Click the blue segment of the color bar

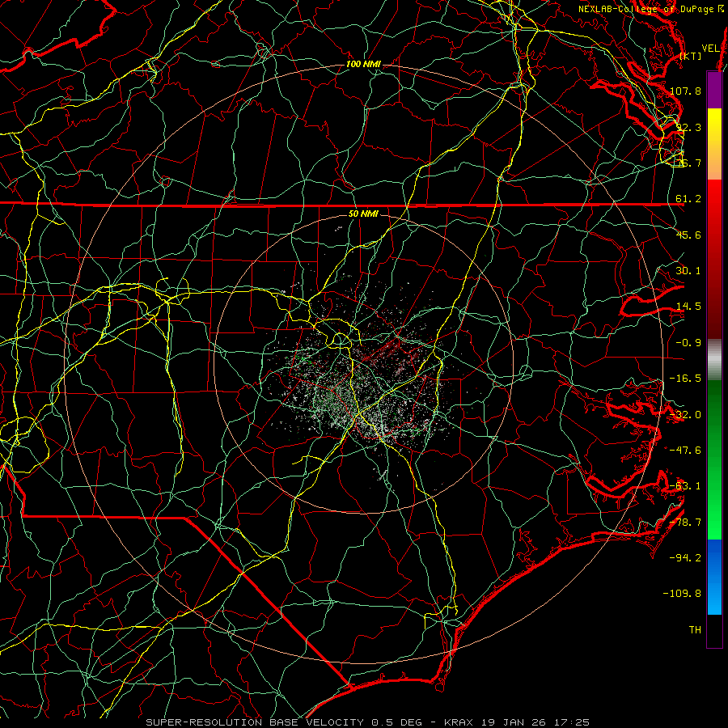tap(714, 577)
